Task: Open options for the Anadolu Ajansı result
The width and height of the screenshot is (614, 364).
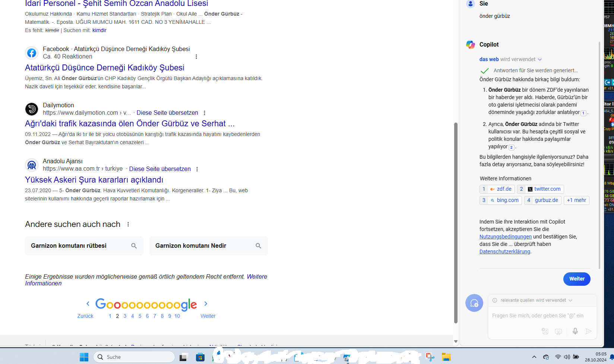Action: point(197,169)
